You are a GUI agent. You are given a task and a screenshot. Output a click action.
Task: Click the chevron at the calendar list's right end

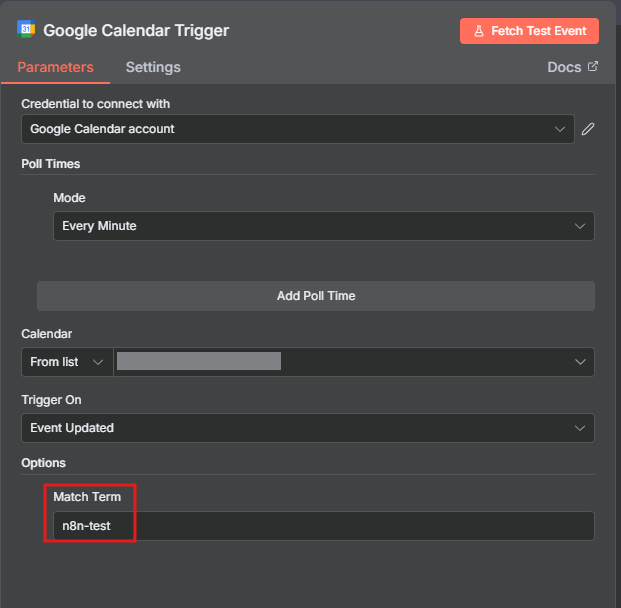tap(580, 362)
